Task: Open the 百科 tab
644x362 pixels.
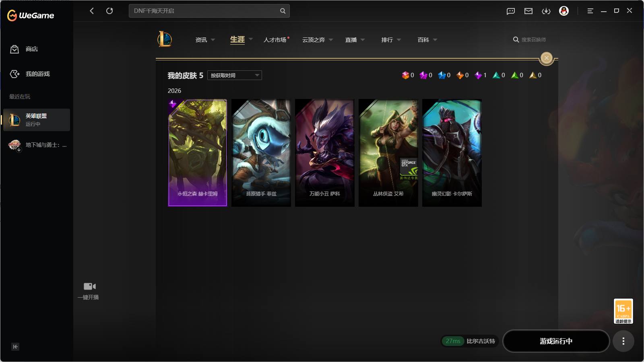Action: (423, 40)
